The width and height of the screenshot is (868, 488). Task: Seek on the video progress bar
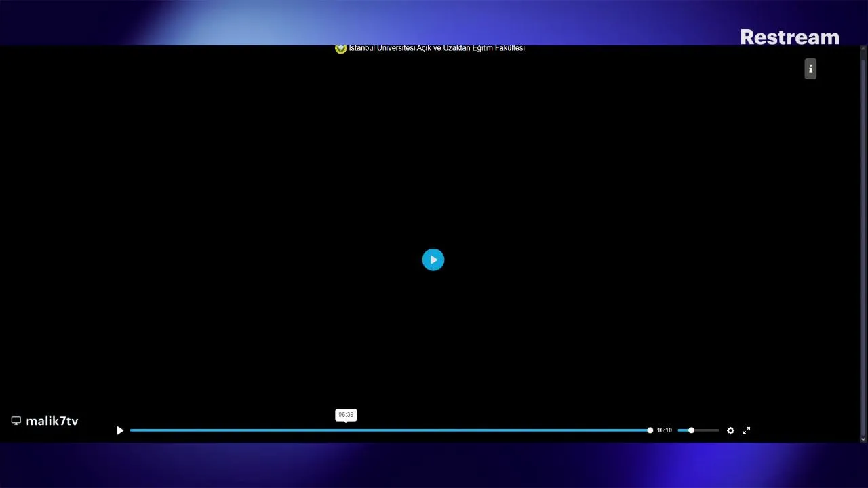click(390, 430)
